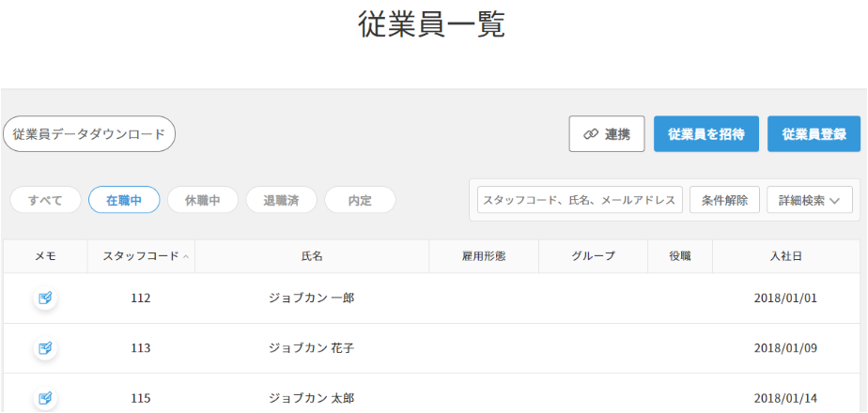The width and height of the screenshot is (868, 413).
Task: Expand 詳細検索 advanced search dropdown
Action: pos(809,200)
